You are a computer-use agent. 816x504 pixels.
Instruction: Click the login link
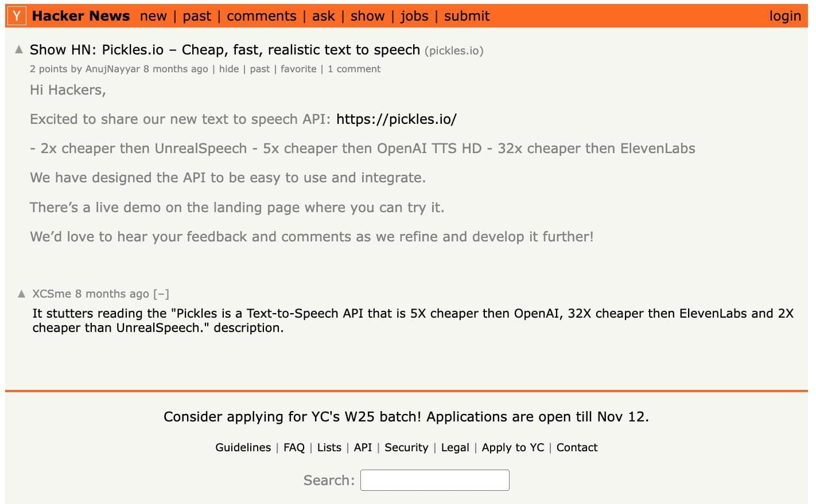click(x=784, y=16)
